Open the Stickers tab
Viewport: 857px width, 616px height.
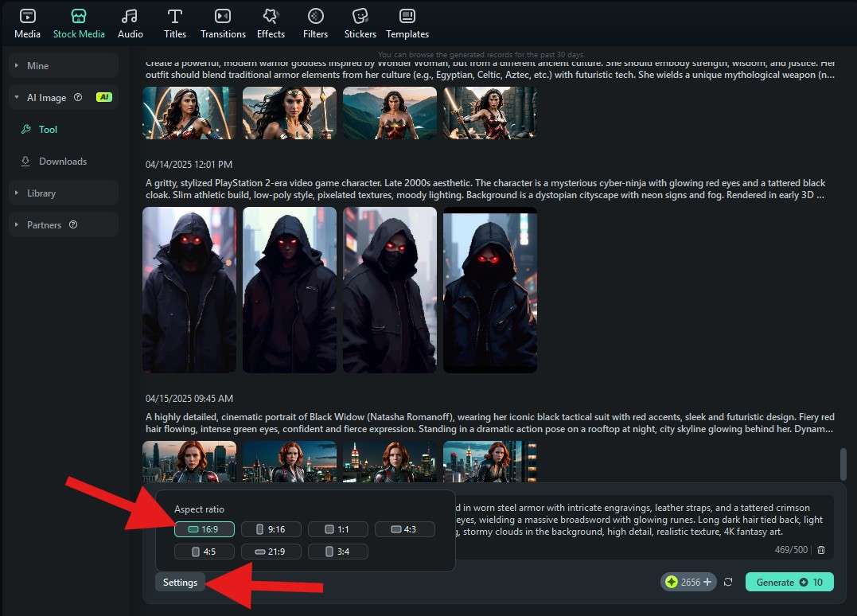(x=360, y=24)
